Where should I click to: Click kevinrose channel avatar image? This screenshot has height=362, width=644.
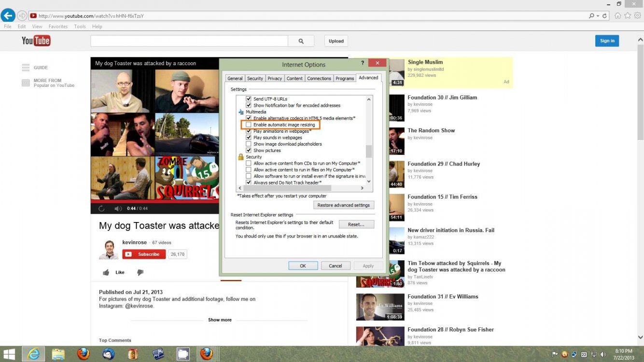[109, 250]
